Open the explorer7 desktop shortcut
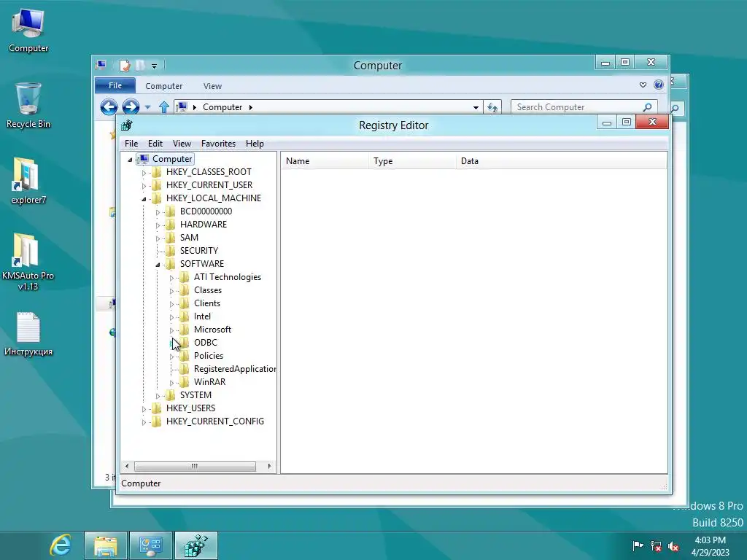 (x=28, y=181)
